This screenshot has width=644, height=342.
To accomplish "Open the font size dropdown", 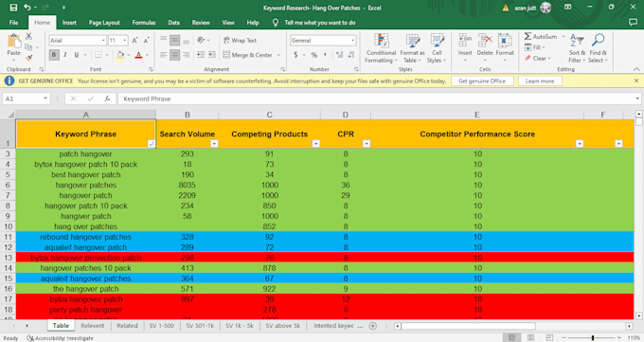I will [124, 41].
